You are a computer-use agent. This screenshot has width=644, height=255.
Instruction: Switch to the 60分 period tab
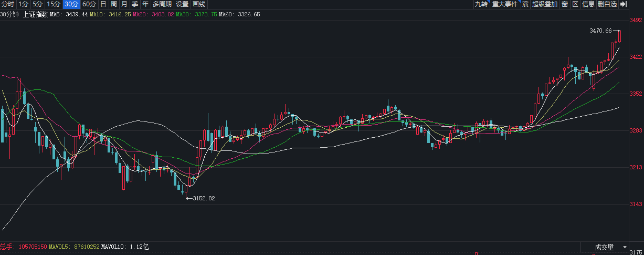89,4
